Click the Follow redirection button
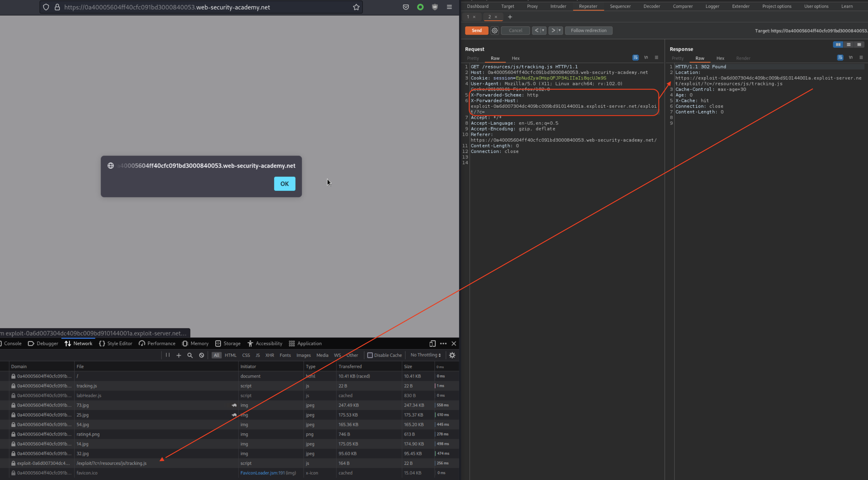 tap(588, 30)
